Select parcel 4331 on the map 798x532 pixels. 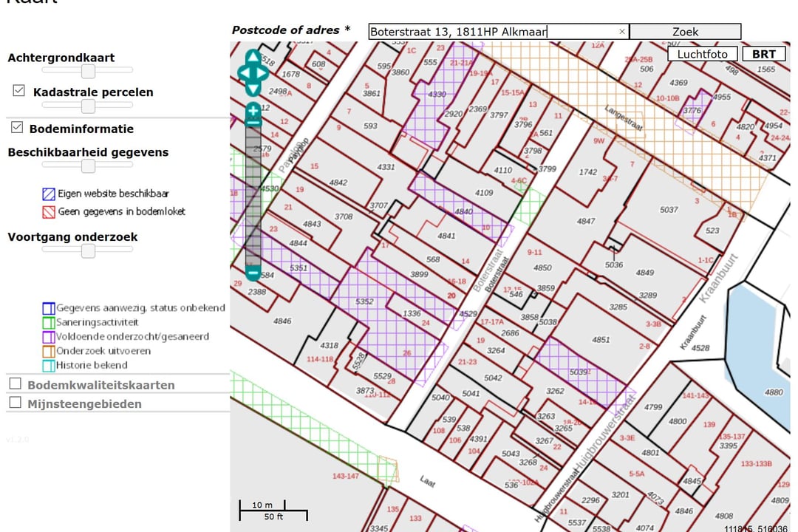click(x=386, y=166)
